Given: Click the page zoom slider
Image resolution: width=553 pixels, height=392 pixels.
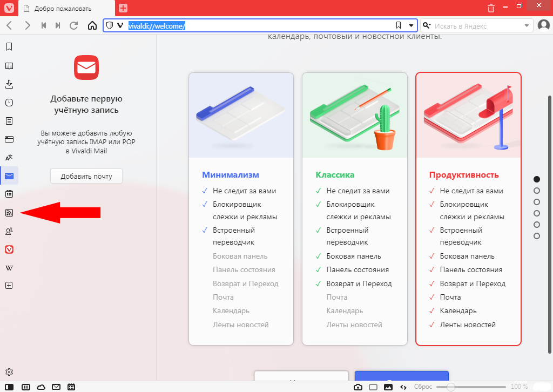Looking at the screenshot, I should [x=471, y=387].
